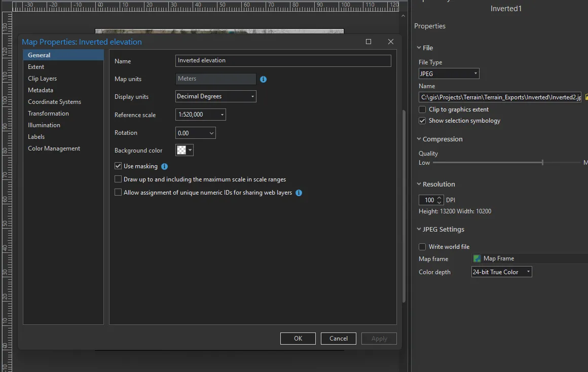588x372 pixels.
Task: Check the Write world file option
Action: [x=422, y=247]
